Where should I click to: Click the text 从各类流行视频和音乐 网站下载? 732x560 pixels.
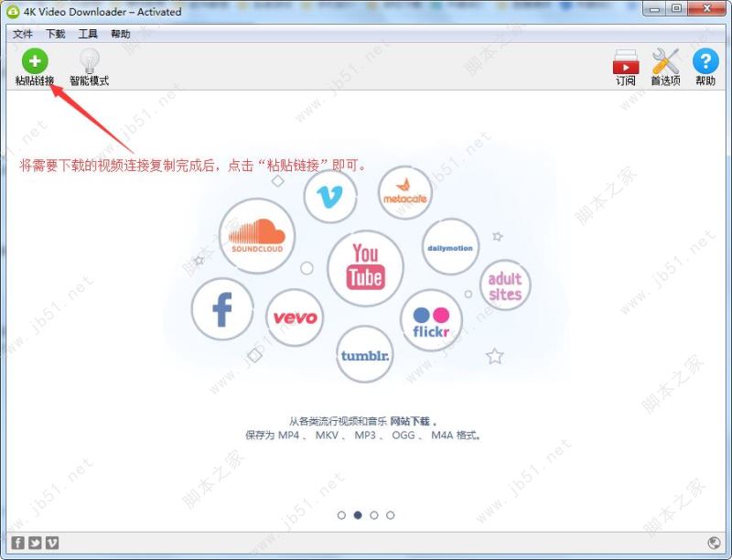pyautogui.click(x=362, y=422)
